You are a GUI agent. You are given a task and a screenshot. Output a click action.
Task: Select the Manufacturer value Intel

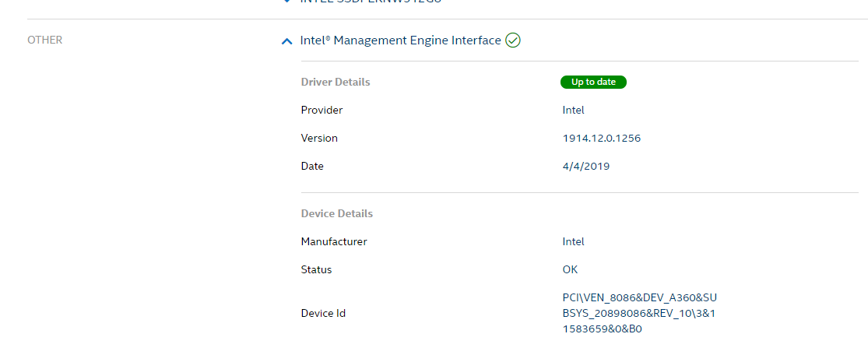click(574, 242)
